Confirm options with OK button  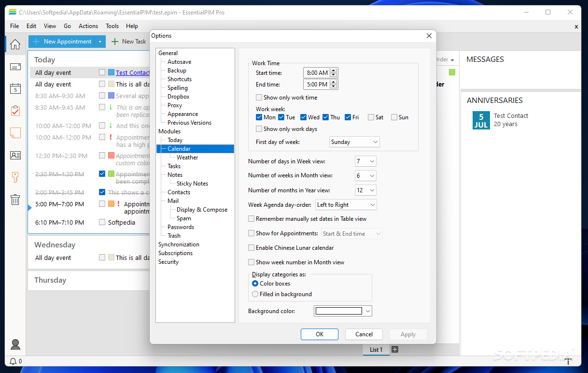point(320,334)
